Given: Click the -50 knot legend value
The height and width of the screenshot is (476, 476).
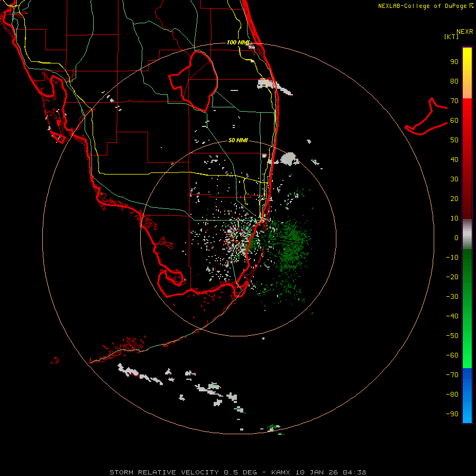Looking at the screenshot, I should pyautogui.click(x=452, y=336).
